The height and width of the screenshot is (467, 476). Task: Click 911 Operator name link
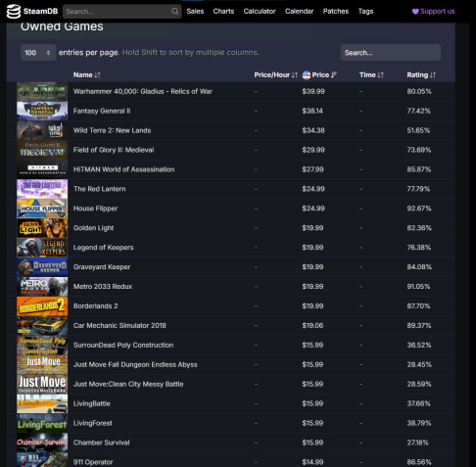tap(93, 462)
